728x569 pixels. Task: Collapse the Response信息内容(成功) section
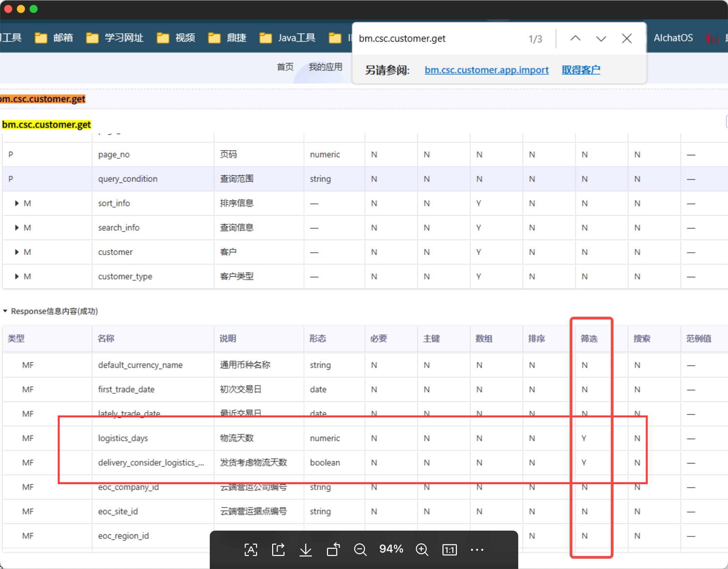pos(5,311)
